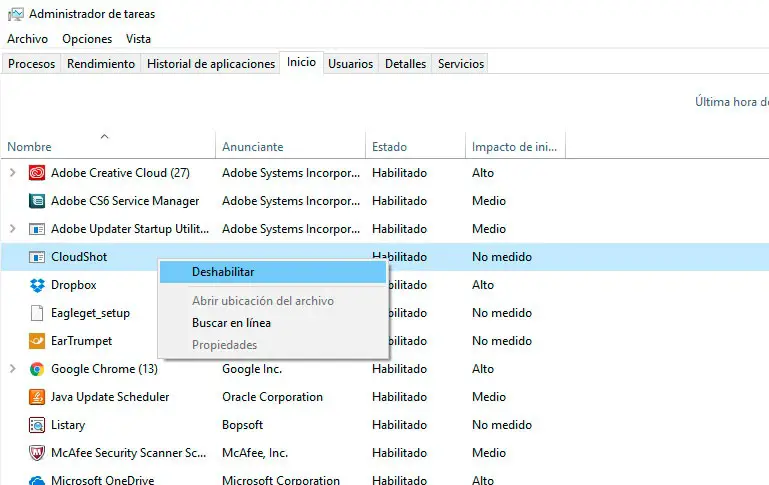The image size is (769, 485).
Task: Expand the Adobe Creative Cloud group
Action: click(x=12, y=173)
